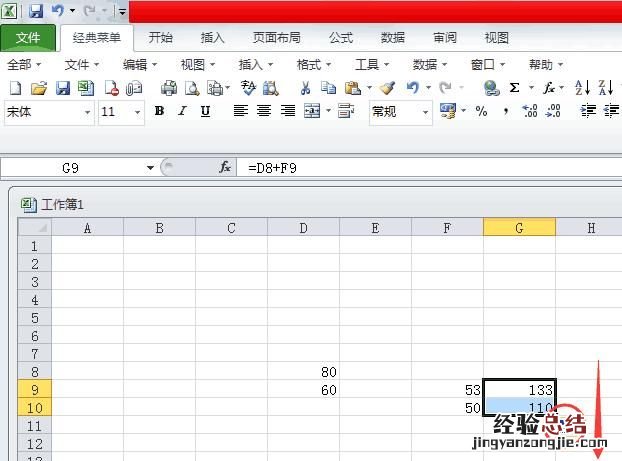
Task: Save via quick access toolbar icon
Action: pyautogui.click(x=36, y=11)
